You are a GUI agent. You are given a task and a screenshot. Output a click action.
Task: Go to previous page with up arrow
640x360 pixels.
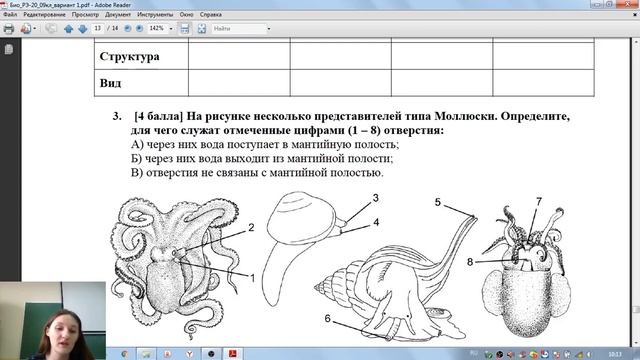[69, 29]
